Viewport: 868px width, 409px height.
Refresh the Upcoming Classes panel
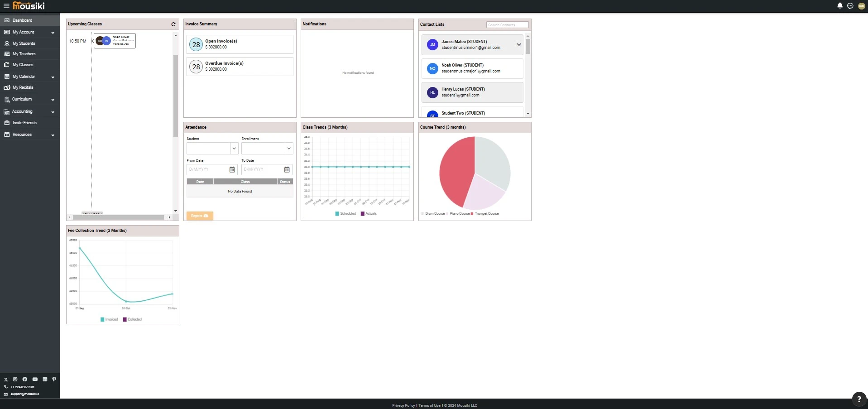coord(173,24)
